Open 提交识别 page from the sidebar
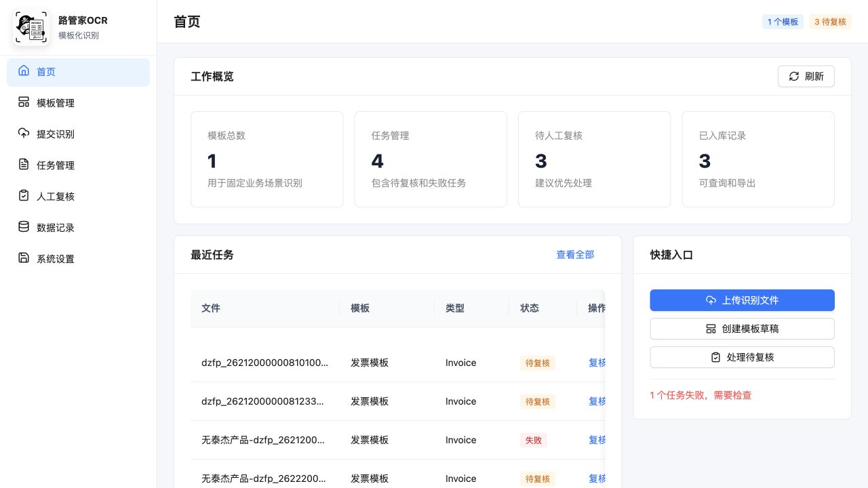868x488 pixels. click(x=78, y=134)
